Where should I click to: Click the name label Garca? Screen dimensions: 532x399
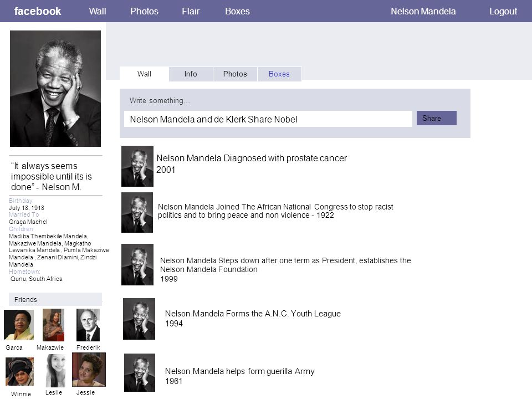(x=14, y=347)
